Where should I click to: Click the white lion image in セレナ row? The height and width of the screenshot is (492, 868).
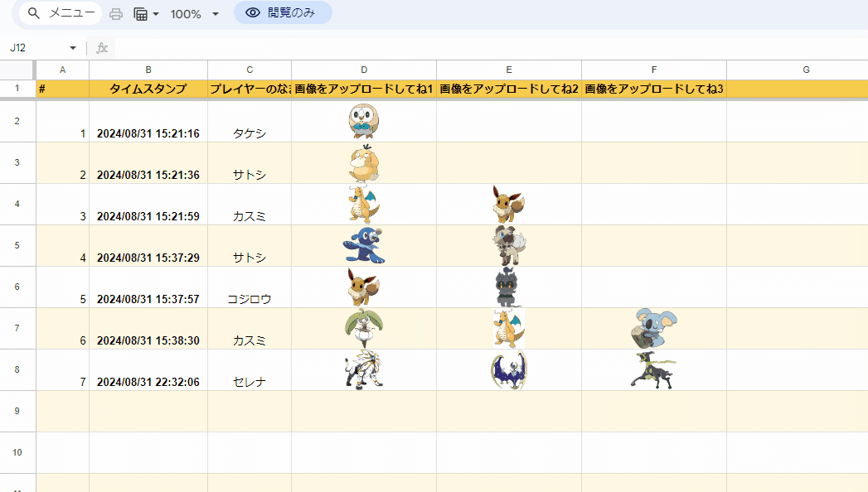click(364, 370)
